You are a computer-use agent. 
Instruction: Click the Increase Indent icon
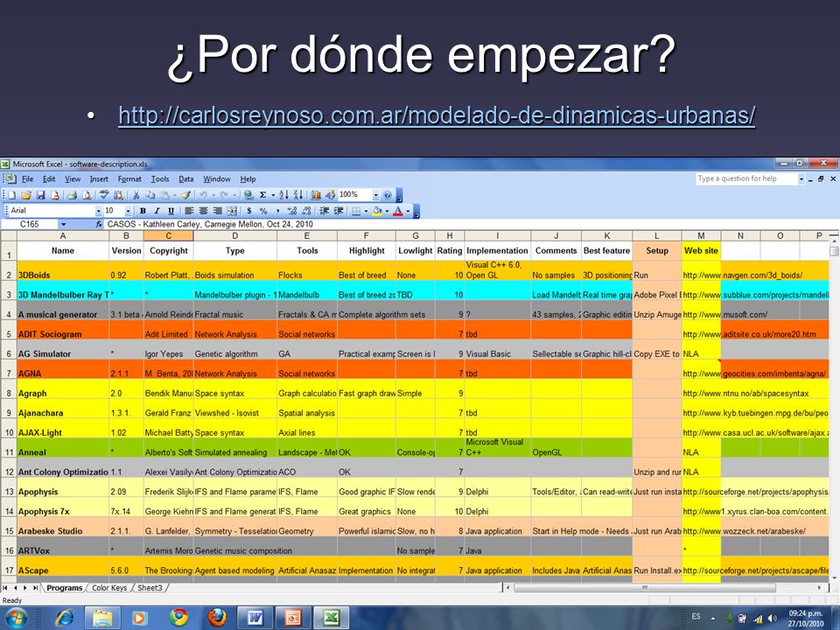(339, 211)
